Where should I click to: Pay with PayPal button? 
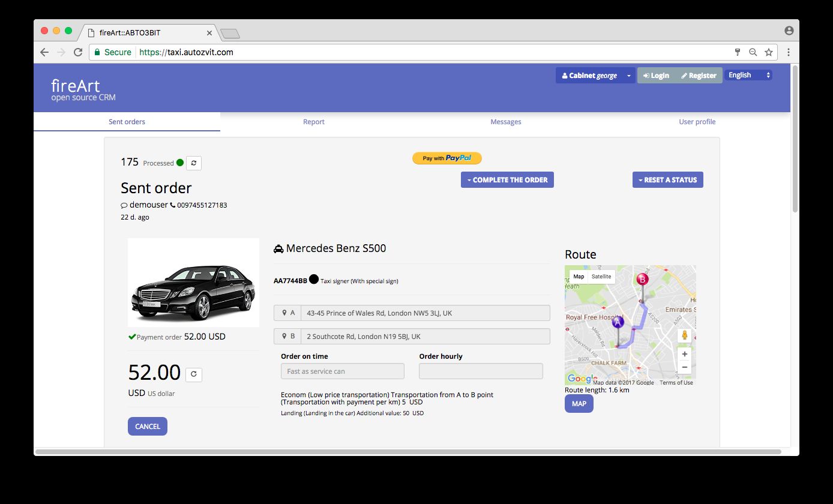click(447, 158)
